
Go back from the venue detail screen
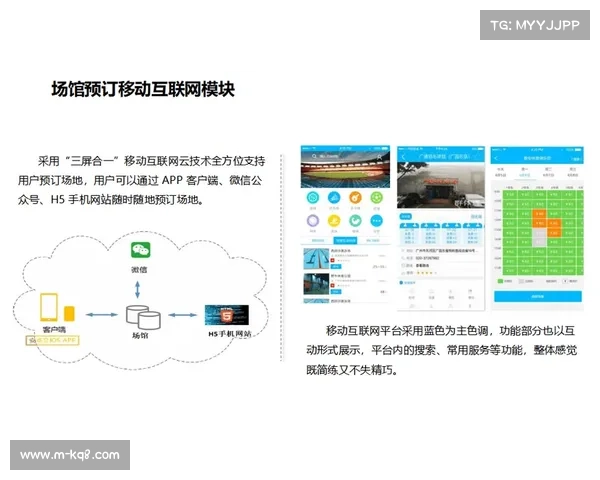pyautogui.click(x=403, y=157)
